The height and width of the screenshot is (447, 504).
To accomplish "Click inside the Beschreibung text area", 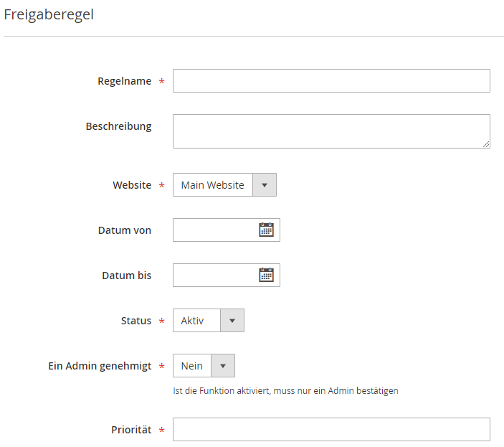I will click(331, 131).
